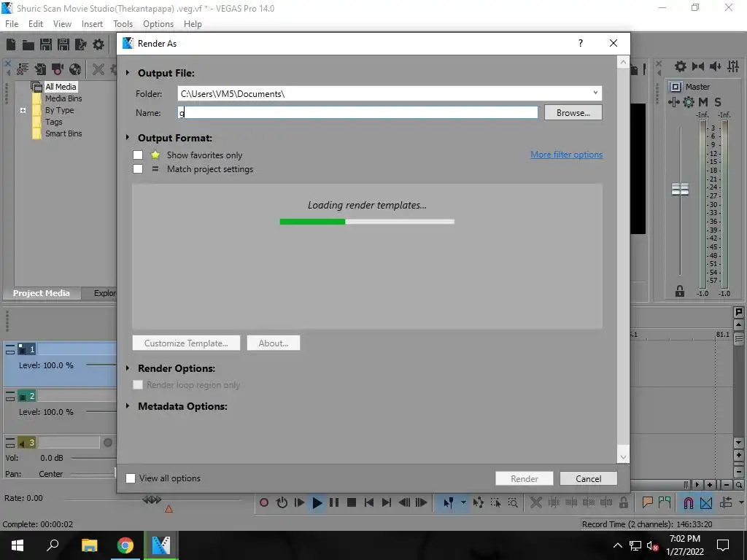Click the Downmix Output icon in Master Bus
This screenshot has width=747, height=560.
(x=698, y=66)
